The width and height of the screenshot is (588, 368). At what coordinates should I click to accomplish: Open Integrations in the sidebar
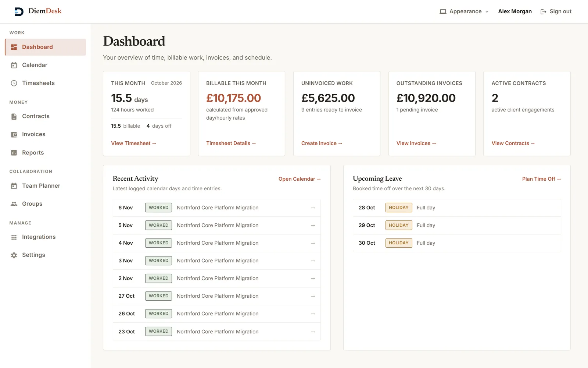[46, 237]
